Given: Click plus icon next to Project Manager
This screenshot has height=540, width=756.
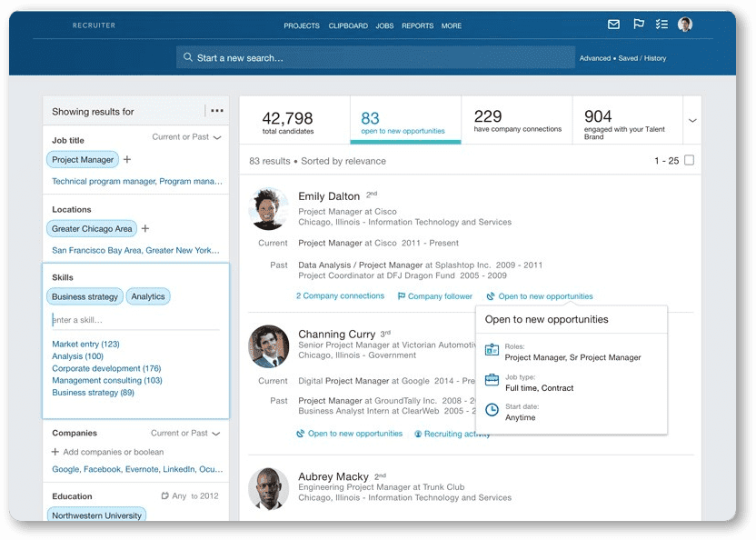Looking at the screenshot, I should click(x=127, y=160).
